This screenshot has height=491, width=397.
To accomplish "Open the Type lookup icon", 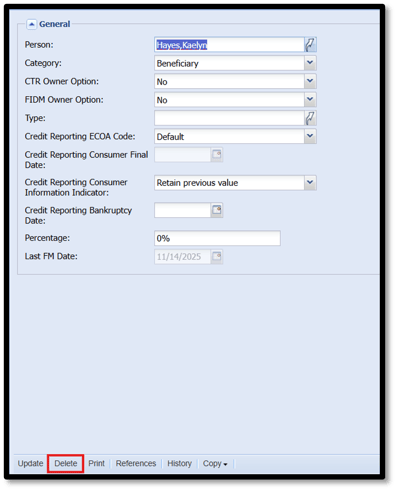I will tap(310, 118).
